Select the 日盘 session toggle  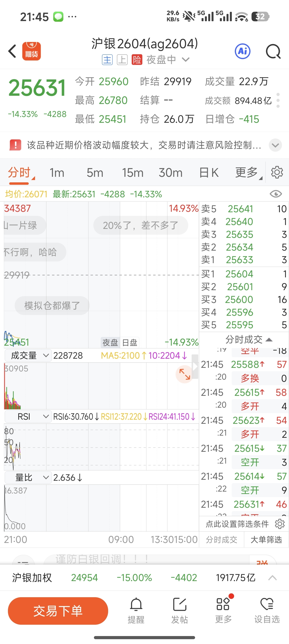click(x=130, y=342)
